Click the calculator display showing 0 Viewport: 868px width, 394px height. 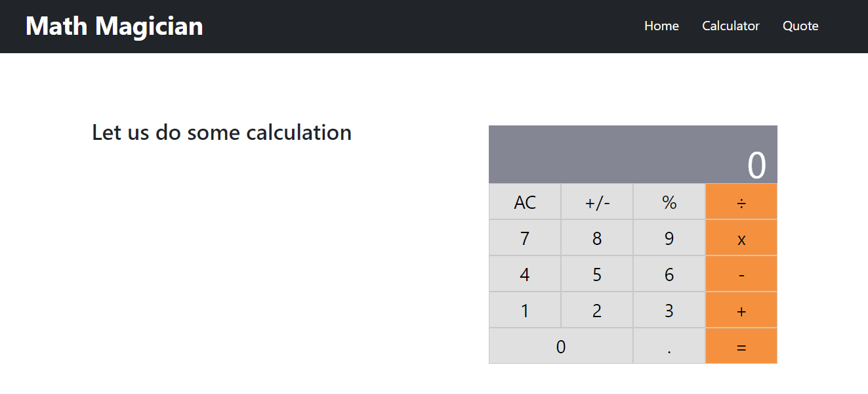click(632, 154)
